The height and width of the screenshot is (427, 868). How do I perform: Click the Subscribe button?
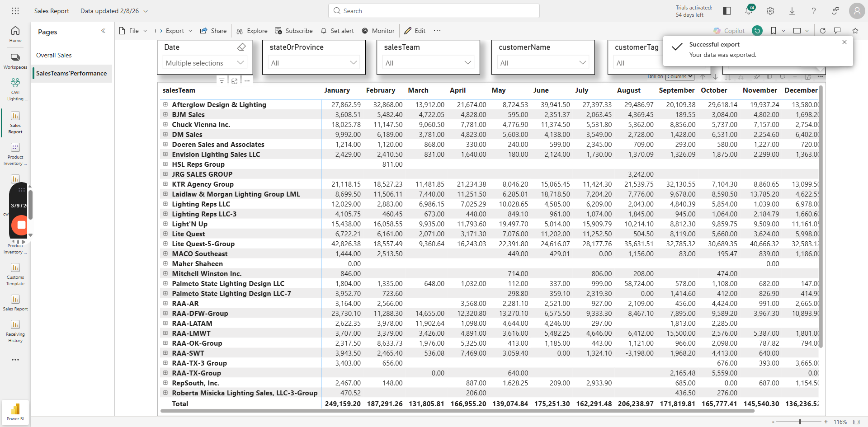[x=293, y=31]
